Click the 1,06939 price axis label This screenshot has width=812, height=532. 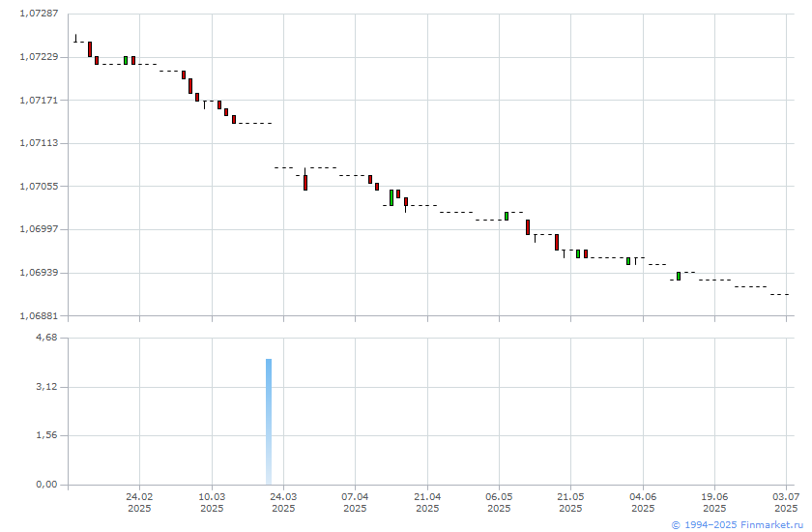click(x=39, y=273)
